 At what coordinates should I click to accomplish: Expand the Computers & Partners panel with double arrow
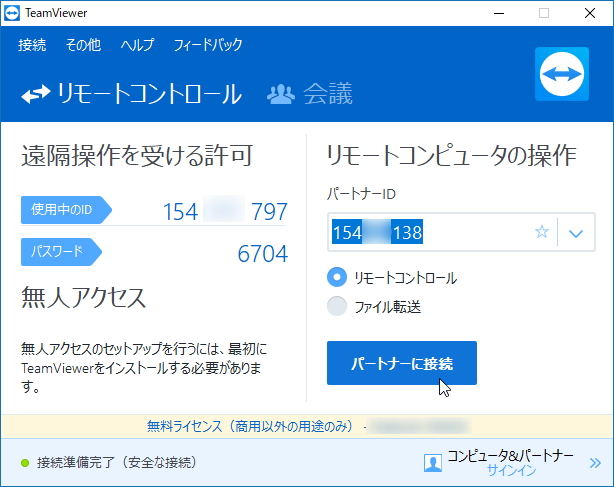595,463
